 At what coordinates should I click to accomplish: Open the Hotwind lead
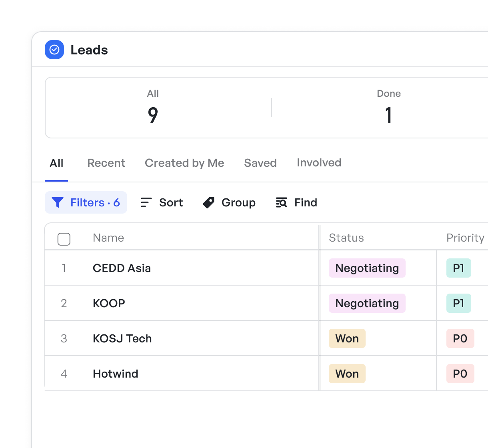(x=116, y=374)
